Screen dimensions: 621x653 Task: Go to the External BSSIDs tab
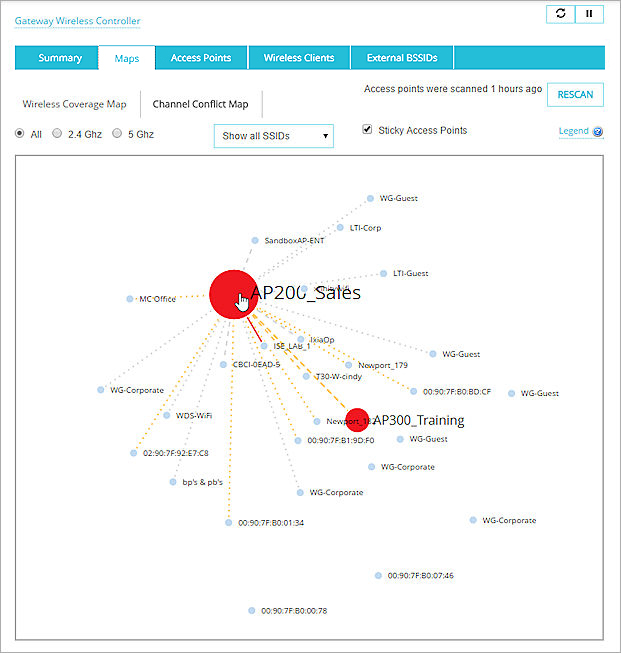tap(395, 58)
